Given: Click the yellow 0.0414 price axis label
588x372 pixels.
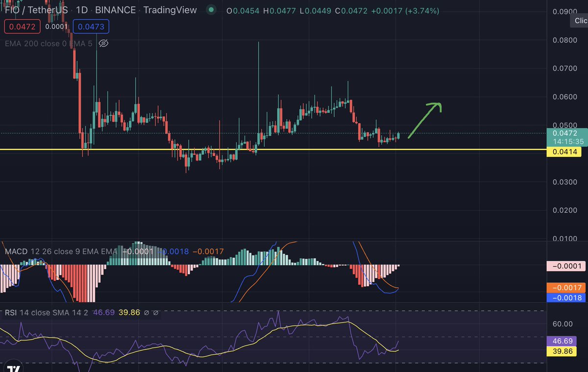Looking at the screenshot, I should [x=563, y=152].
